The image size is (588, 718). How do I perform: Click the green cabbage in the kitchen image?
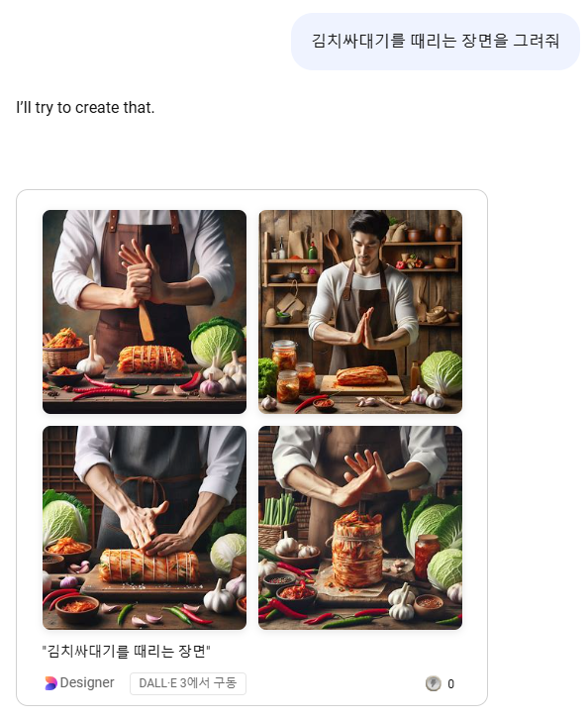coord(441,372)
